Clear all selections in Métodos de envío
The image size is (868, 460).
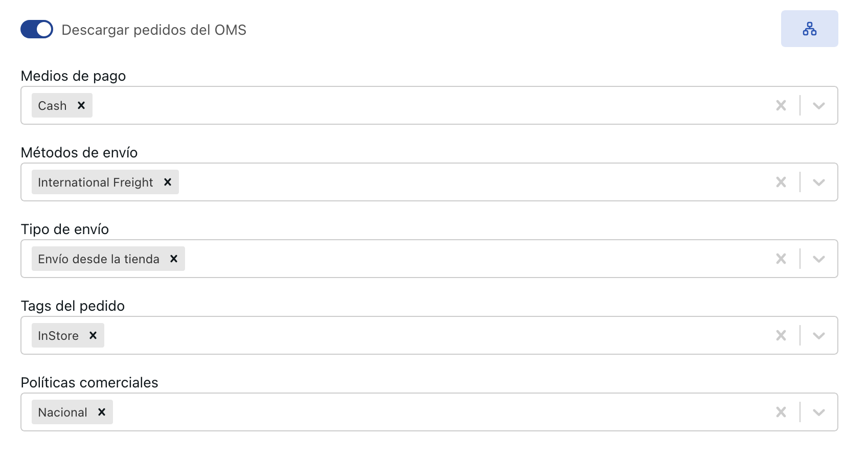pyautogui.click(x=781, y=182)
